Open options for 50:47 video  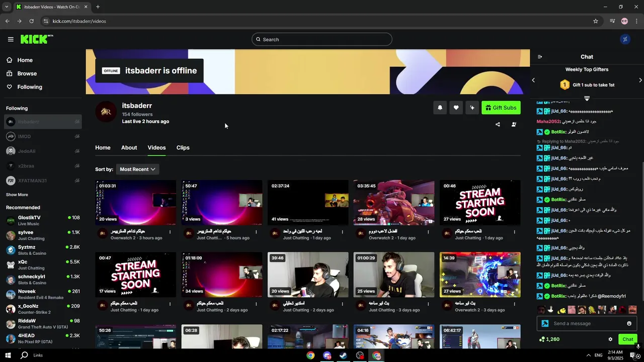[256, 232]
